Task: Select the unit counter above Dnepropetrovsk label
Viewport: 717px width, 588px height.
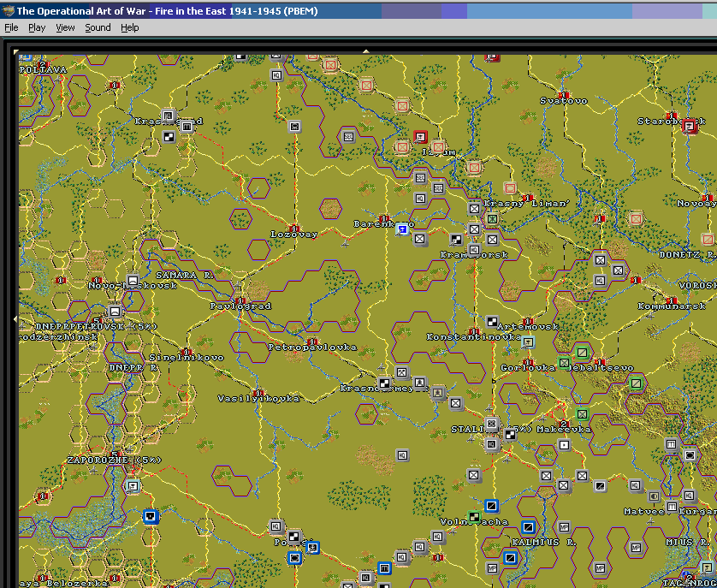Action: coord(115,312)
